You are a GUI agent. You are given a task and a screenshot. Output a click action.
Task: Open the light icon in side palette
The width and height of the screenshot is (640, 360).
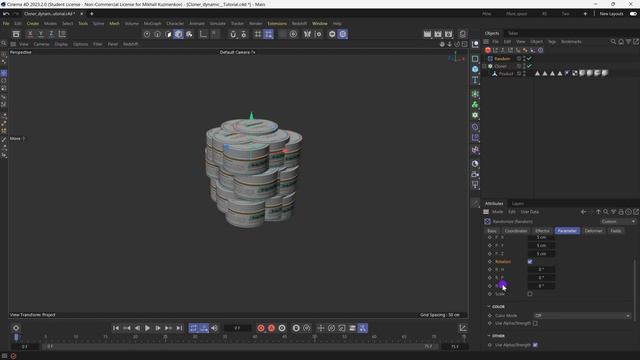coord(475,185)
